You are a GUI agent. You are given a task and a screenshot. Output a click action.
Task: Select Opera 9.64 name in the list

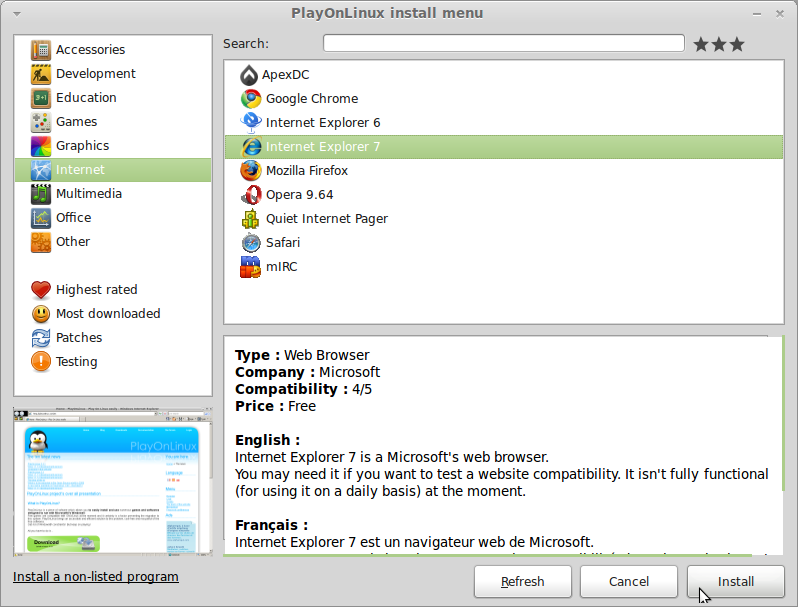pyautogui.click(x=299, y=195)
